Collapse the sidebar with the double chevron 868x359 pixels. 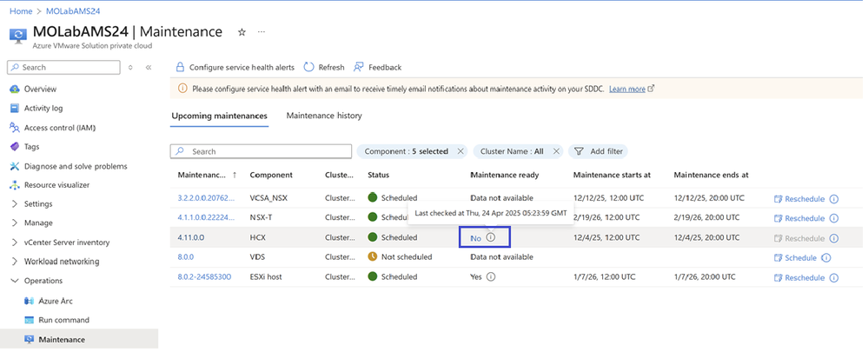[x=149, y=68]
